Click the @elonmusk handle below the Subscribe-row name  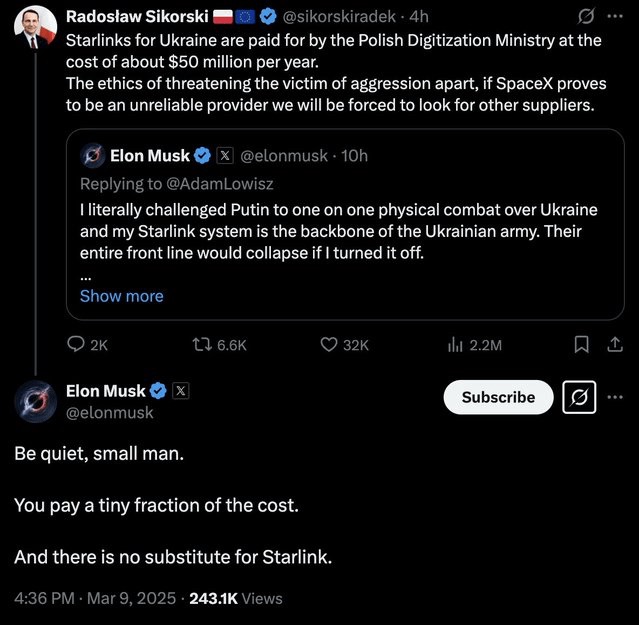click(110, 412)
